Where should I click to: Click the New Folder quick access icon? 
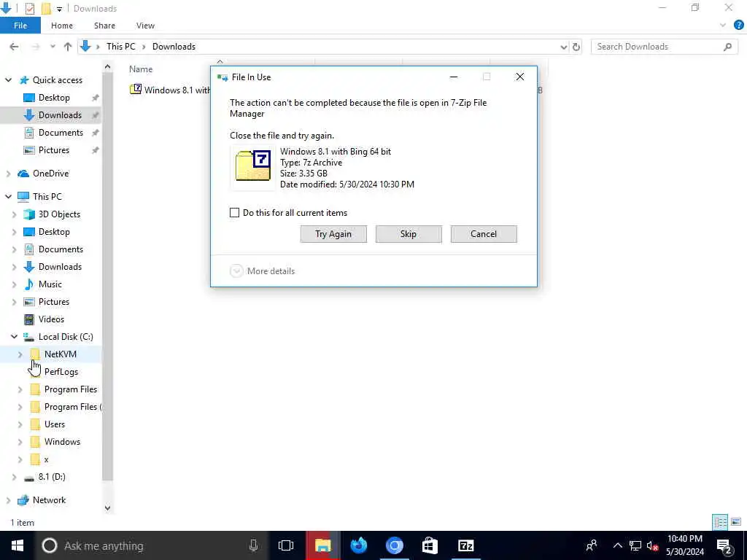click(46, 8)
